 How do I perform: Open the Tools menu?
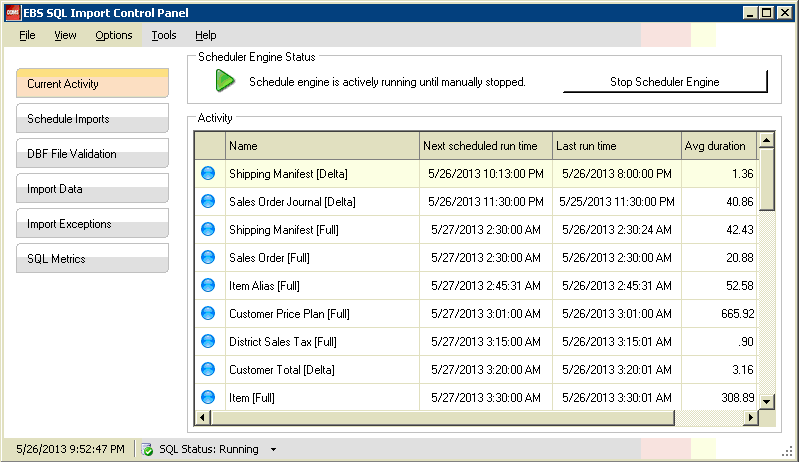(x=164, y=35)
